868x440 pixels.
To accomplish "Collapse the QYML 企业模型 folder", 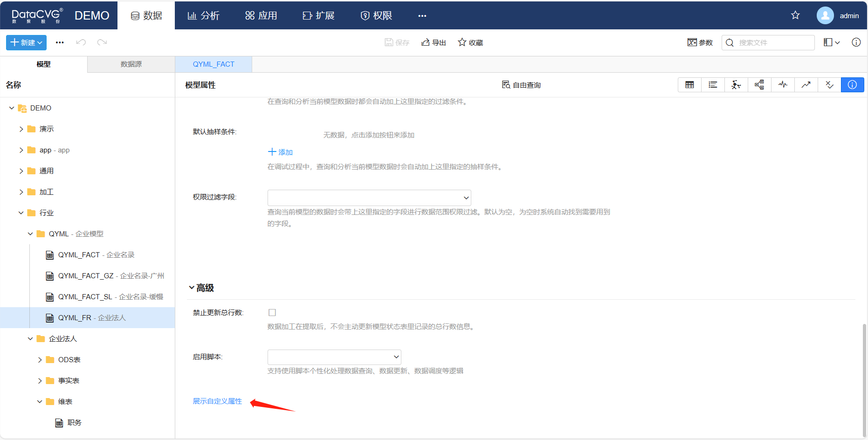I will [30, 234].
